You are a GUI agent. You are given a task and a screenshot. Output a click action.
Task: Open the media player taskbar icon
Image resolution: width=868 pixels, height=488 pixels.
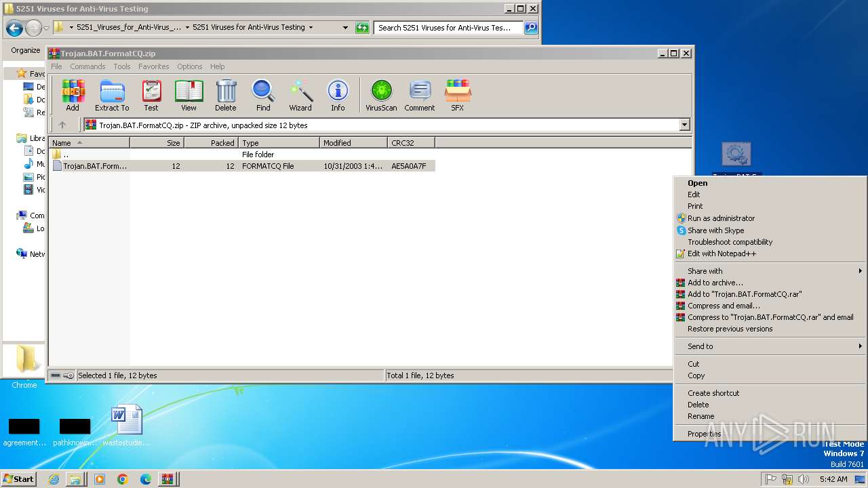tap(100, 479)
